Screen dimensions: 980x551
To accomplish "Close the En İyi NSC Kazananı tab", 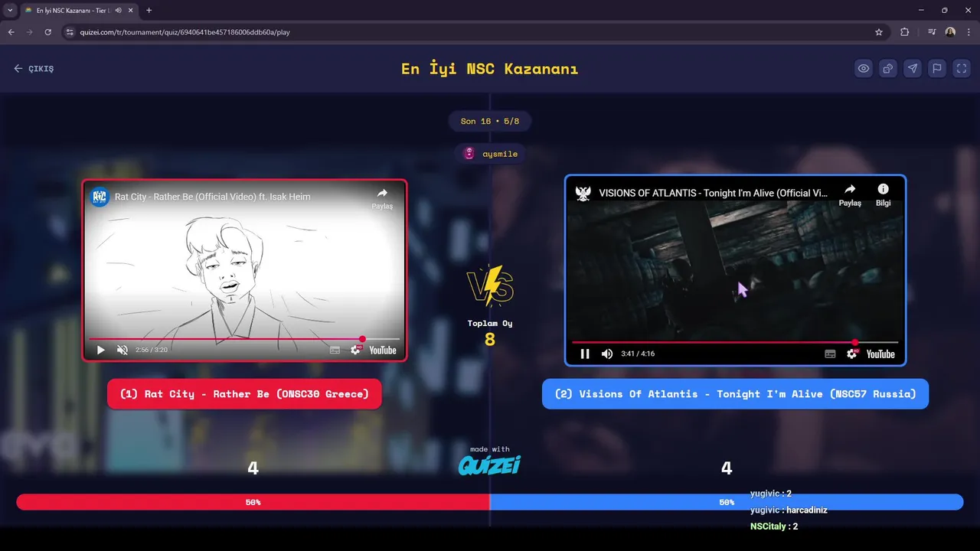I will pos(130,10).
